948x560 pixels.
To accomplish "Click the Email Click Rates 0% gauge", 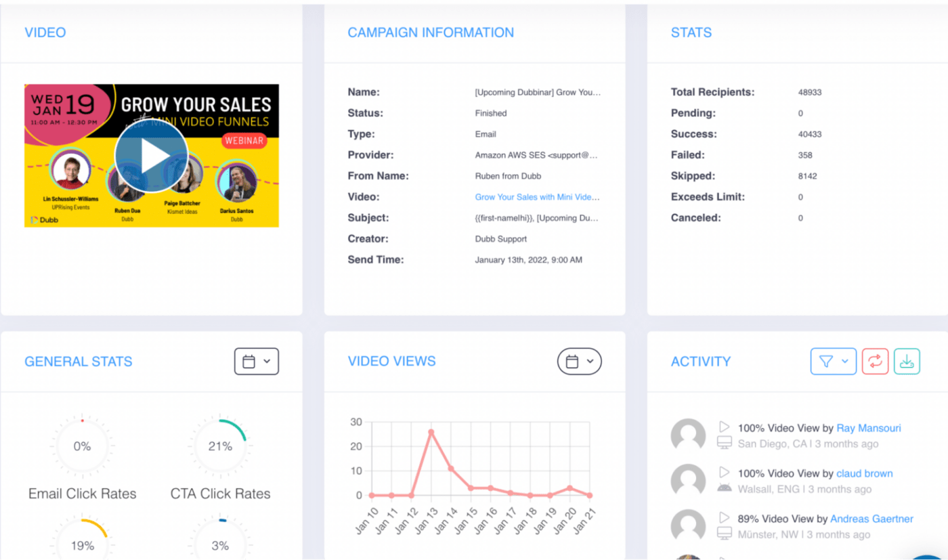I will click(x=82, y=446).
